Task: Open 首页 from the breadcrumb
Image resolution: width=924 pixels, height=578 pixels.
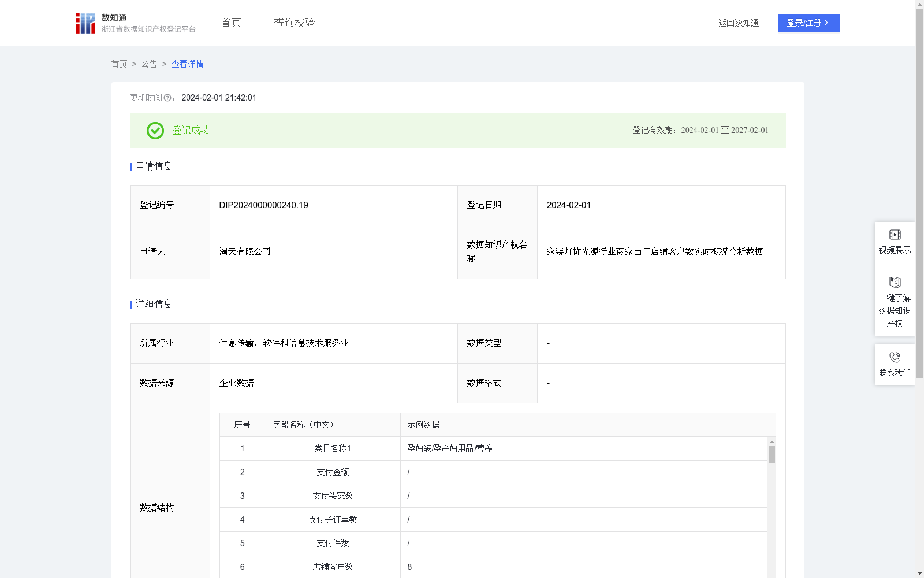Action: click(x=119, y=64)
